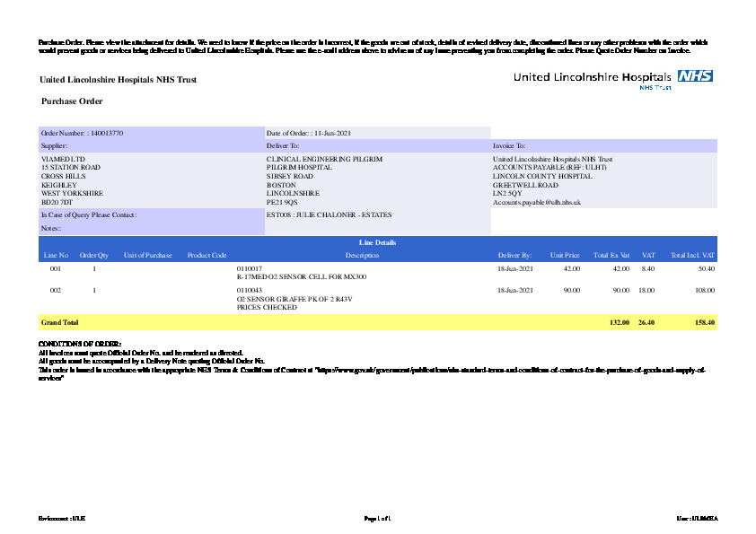
Task: Click the United Lincolnshire Hospitals logo text
Action: [x=593, y=78]
